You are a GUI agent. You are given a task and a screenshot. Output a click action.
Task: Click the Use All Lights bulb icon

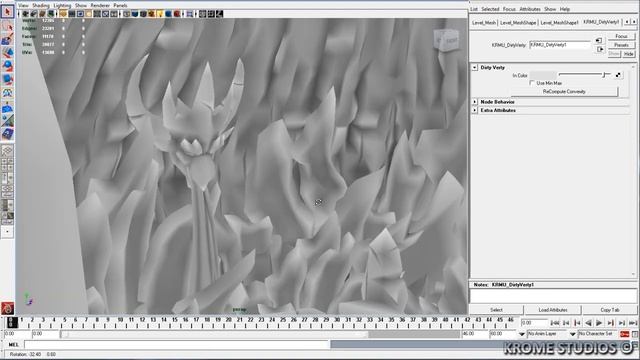160,14
